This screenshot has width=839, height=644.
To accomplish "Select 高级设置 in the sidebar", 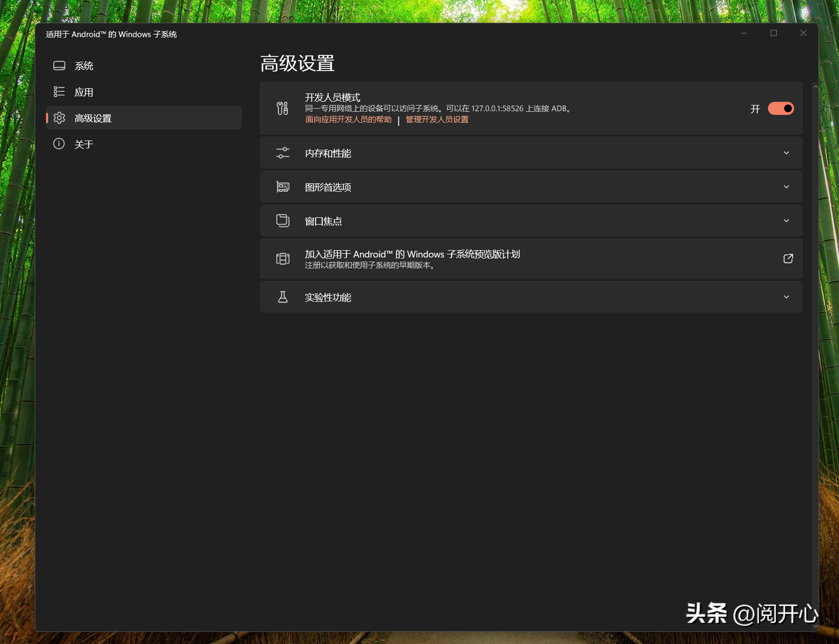I will point(92,118).
